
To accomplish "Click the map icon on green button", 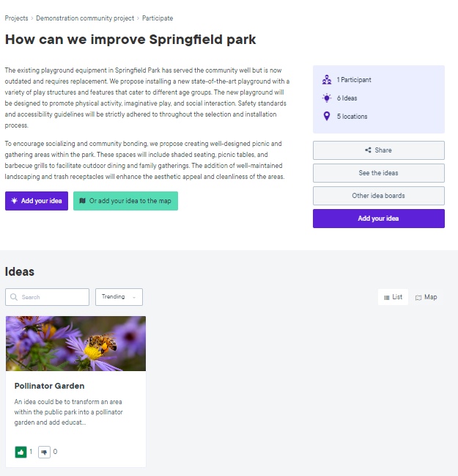I will [83, 201].
